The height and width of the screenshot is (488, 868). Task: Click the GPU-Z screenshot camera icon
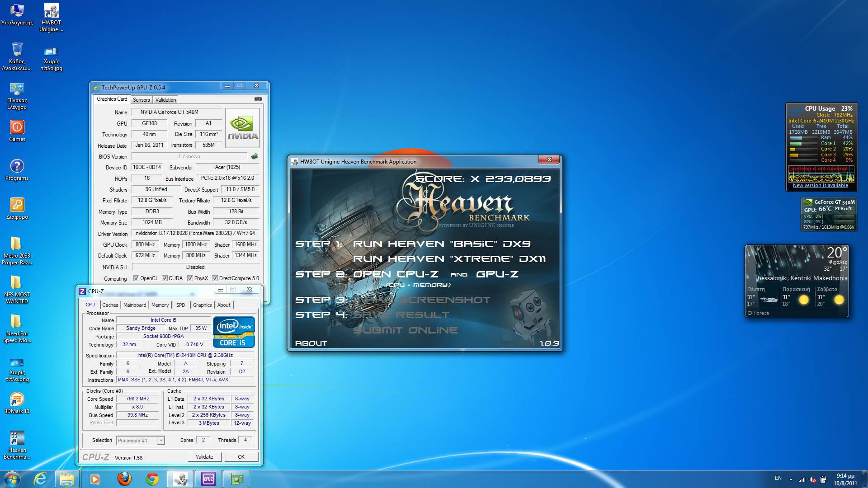pos(258,99)
